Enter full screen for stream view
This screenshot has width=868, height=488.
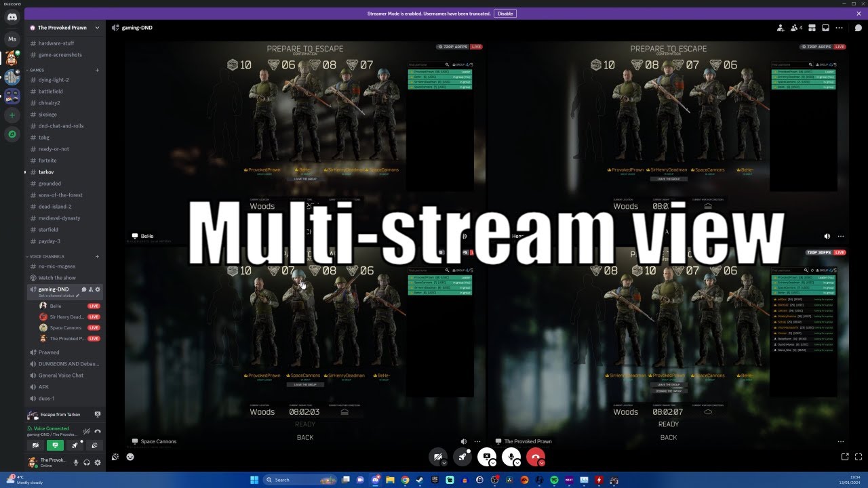point(859,457)
